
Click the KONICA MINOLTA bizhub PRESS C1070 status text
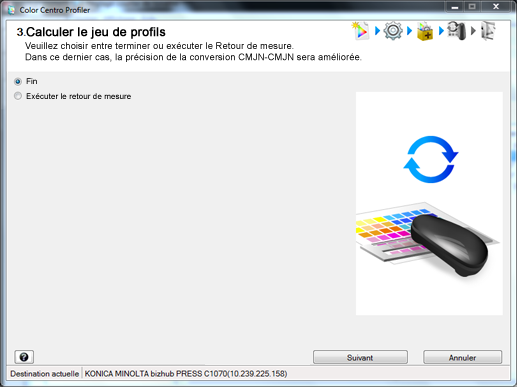(x=186, y=374)
